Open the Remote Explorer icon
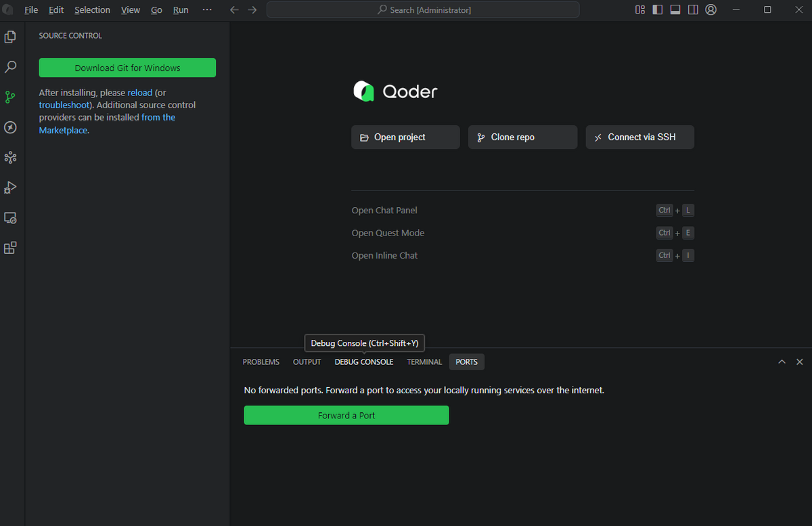Viewport: 812px width, 526px height. click(10, 218)
